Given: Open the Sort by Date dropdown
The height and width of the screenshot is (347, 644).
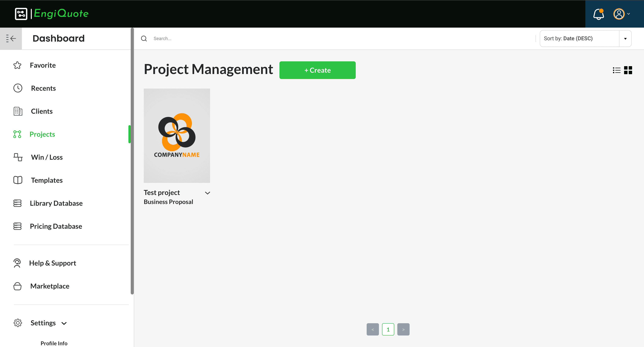Looking at the screenshot, I should click(x=625, y=39).
